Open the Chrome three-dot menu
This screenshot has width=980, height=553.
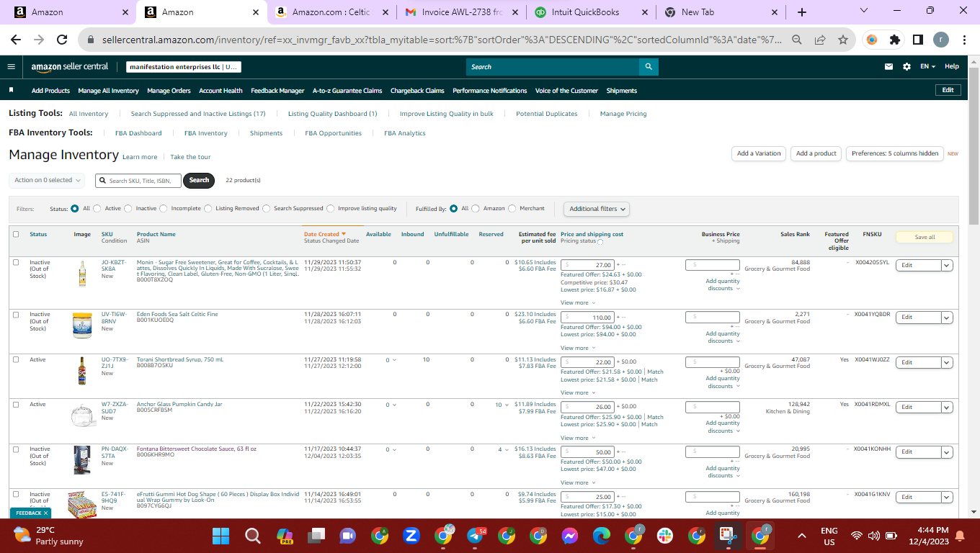964,40
